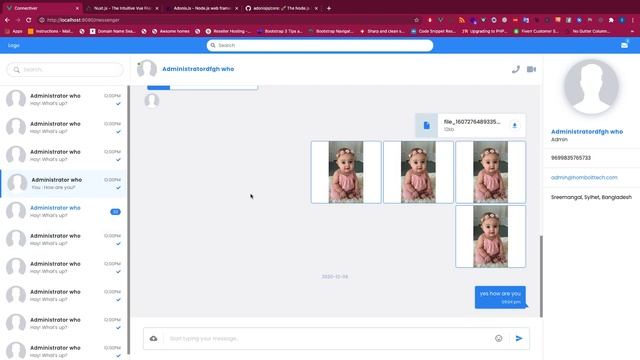Click the orange RSS extension icon
The image size is (640, 360).
[462, 20]
